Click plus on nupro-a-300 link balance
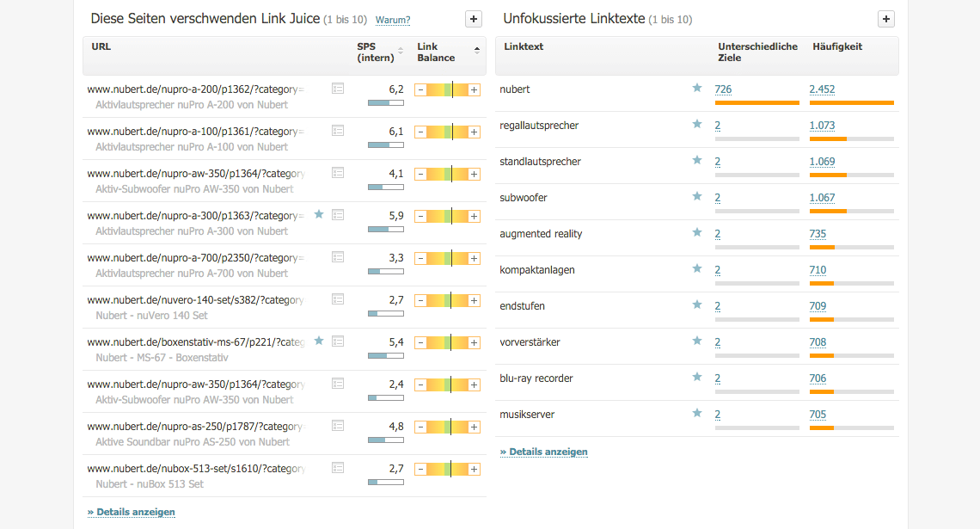This screenshot has height=529, width=980. click(474, 217)
